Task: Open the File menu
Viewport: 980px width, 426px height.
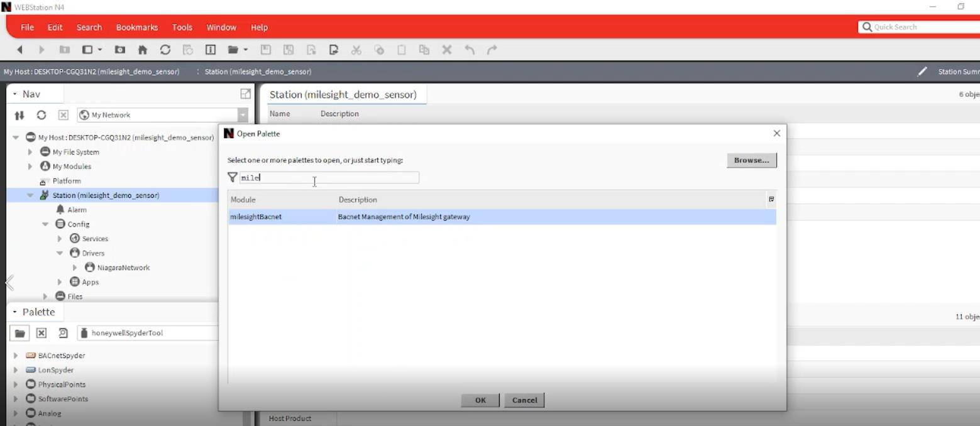Action: [27, 27]
